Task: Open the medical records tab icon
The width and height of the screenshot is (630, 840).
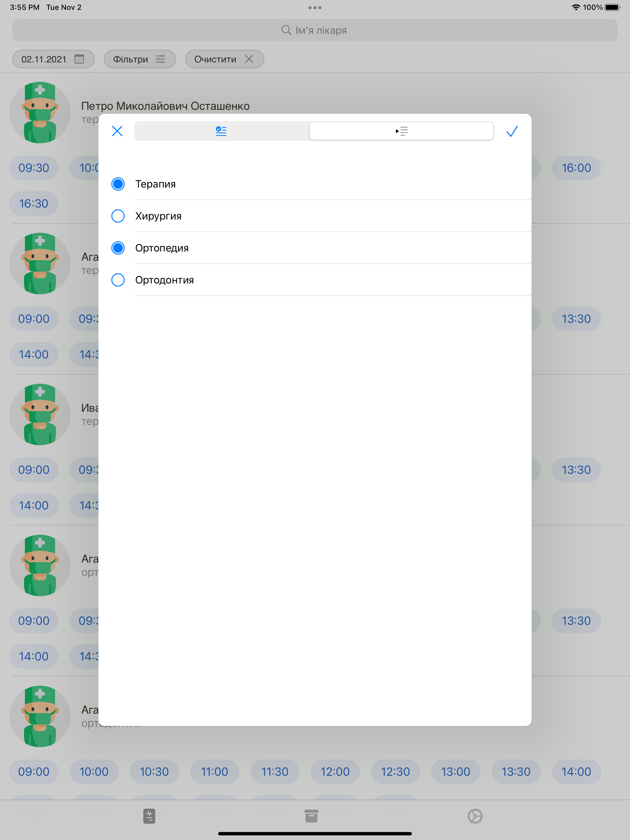Action: [149, 816]
